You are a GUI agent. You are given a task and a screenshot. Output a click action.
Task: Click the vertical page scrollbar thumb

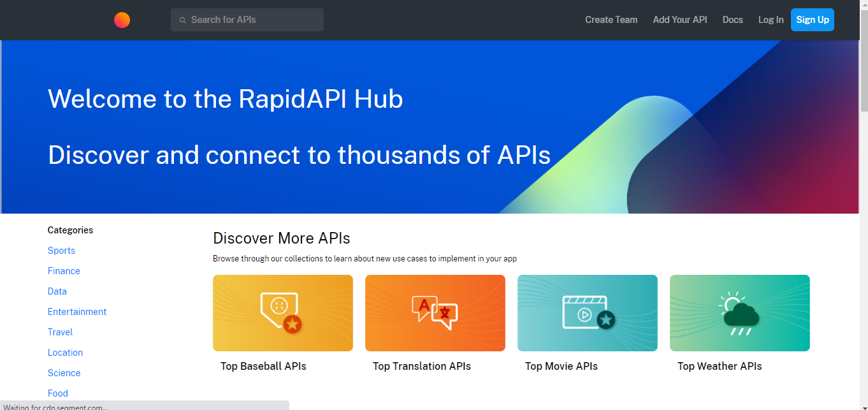864,61
